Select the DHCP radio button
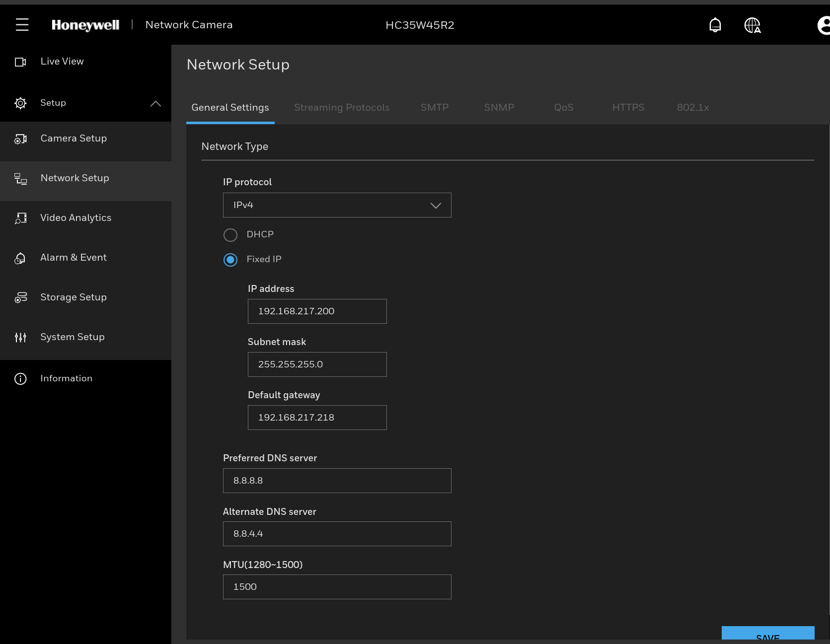This screenshot has width=830, height=644. click(230, 234)
